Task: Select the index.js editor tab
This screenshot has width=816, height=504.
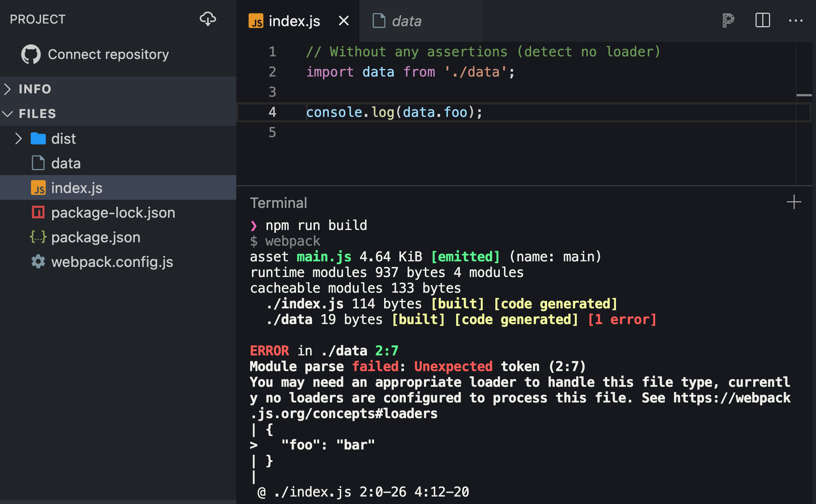Action: (x=294, y=21)
